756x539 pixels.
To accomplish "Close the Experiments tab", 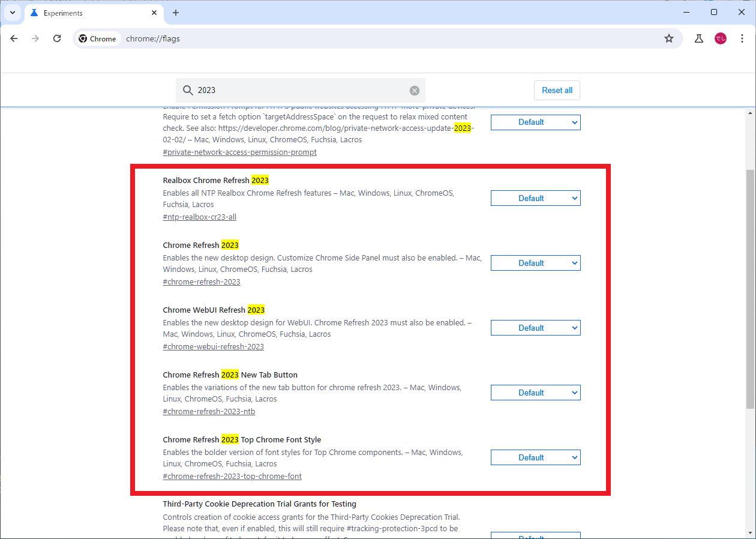I will (x=154, y=13).
